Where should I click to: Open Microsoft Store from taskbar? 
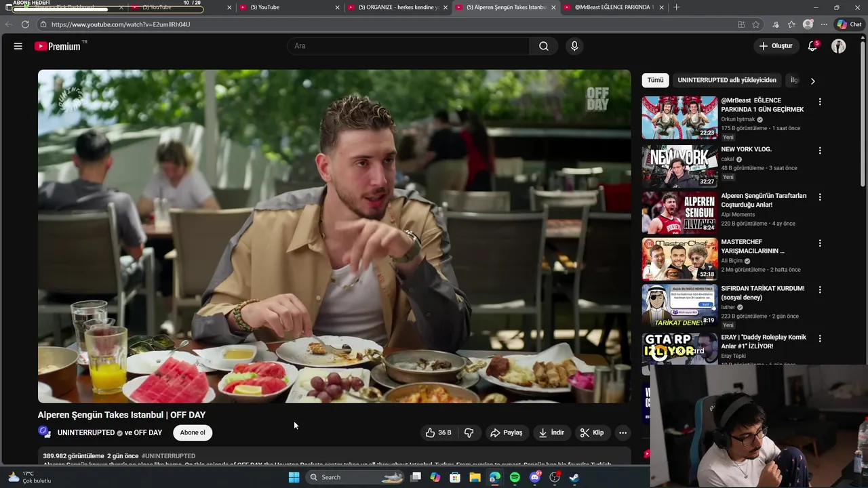point(455,477)
